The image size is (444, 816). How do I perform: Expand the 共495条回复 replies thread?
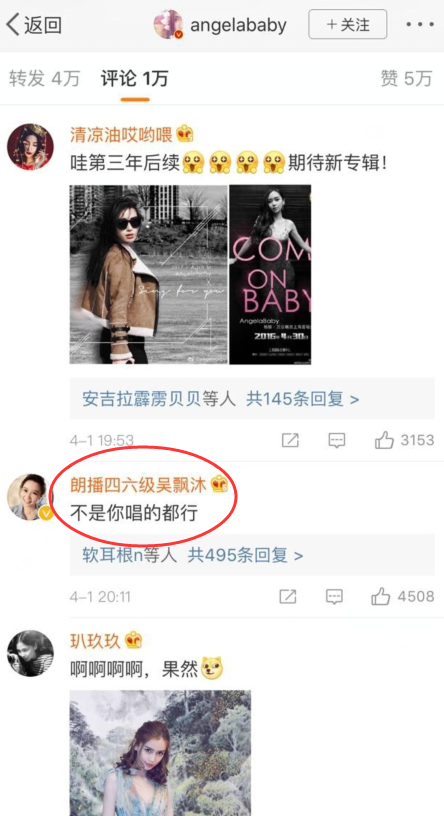click(x=252, y=555)
